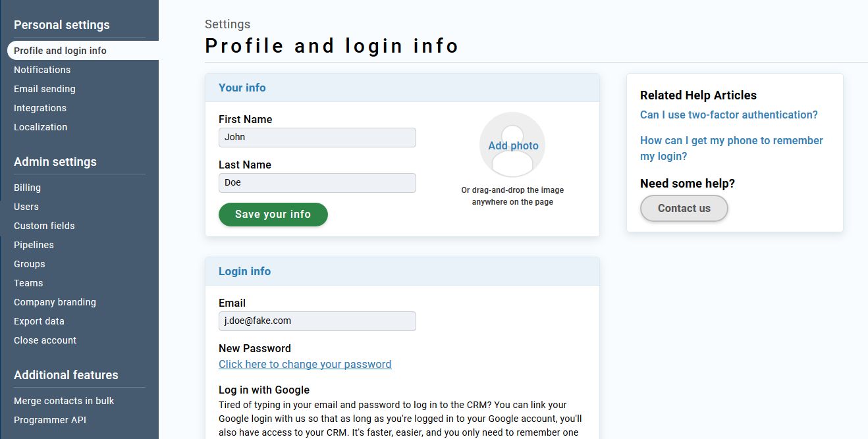Viewport: 868px width, 439px height.
Task: Open Notifications settings in sidebar
Action: 42,70
